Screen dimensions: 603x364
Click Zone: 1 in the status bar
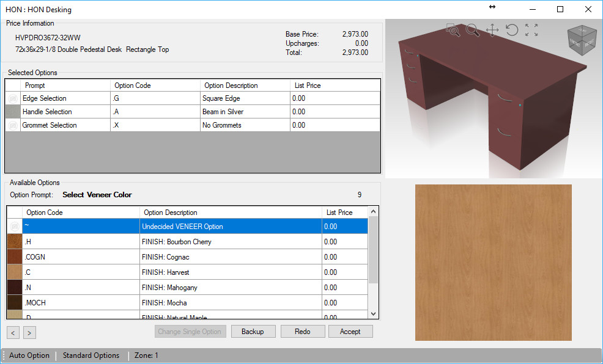click(x=146, y=355)
